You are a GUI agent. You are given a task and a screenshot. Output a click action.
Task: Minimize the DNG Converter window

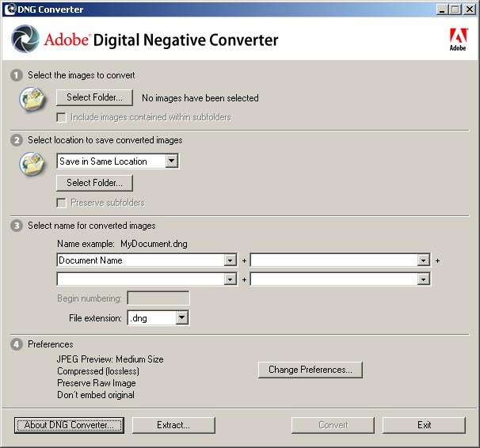click(x=442, y=9)
